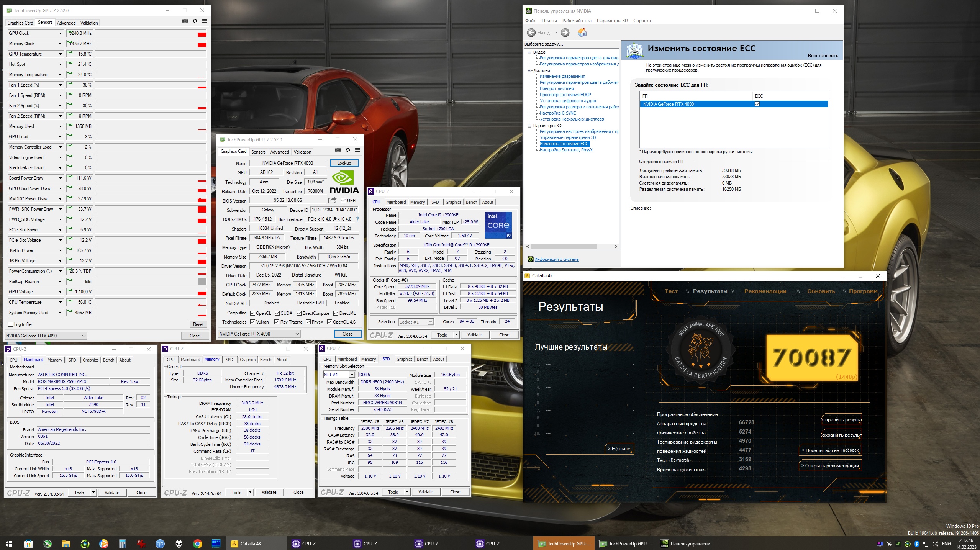Screen dimensions: 980x550
Task: Open Tools dropdown arrow in CPU-Z CPU window
Action: tap(456, 335)
